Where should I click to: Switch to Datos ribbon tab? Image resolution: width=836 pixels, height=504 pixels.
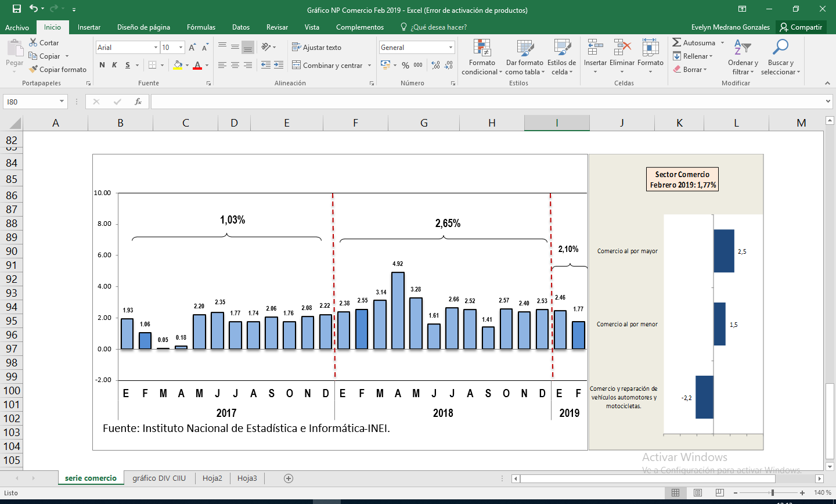coord(241,27)
